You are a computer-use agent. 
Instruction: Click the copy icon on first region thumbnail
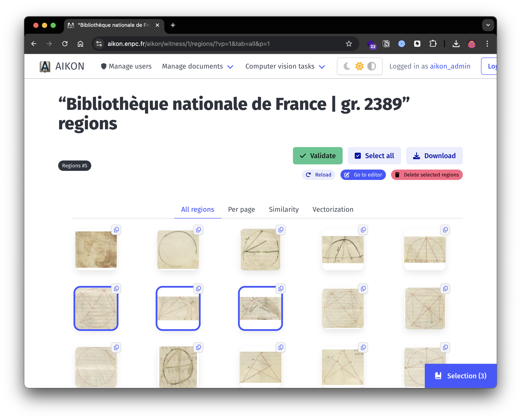click(116, 230)
